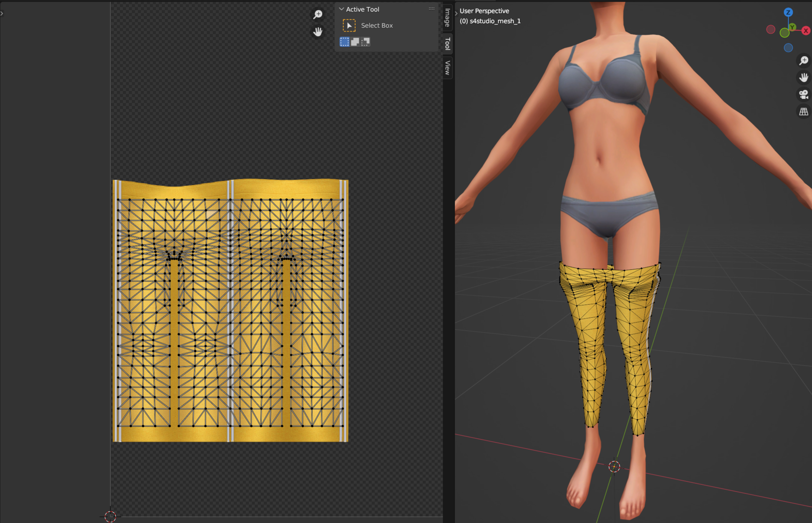Click the 2D cursor in UV editor
Viewport: 812px width, 523px height.
point(110,516)
